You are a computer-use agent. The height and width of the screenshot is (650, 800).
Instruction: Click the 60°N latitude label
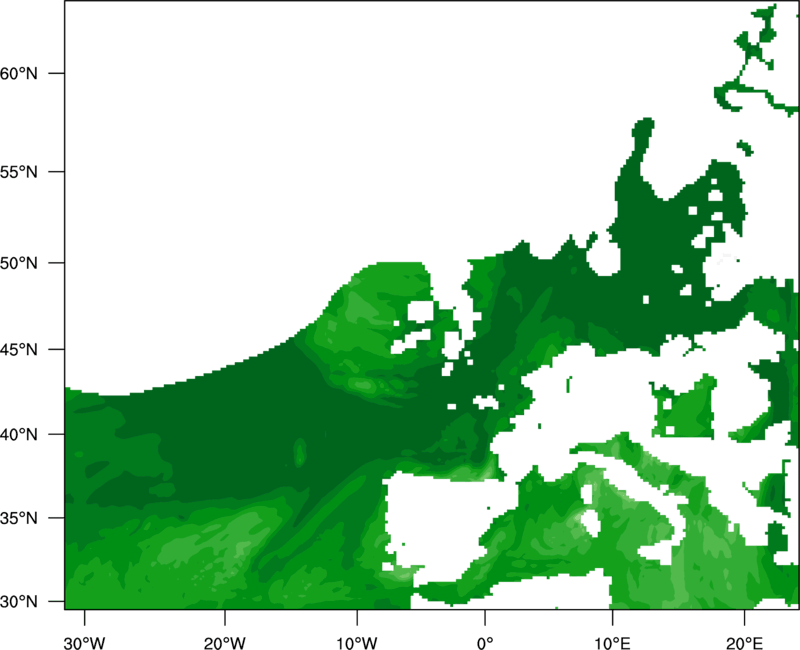tap(18, 73)
